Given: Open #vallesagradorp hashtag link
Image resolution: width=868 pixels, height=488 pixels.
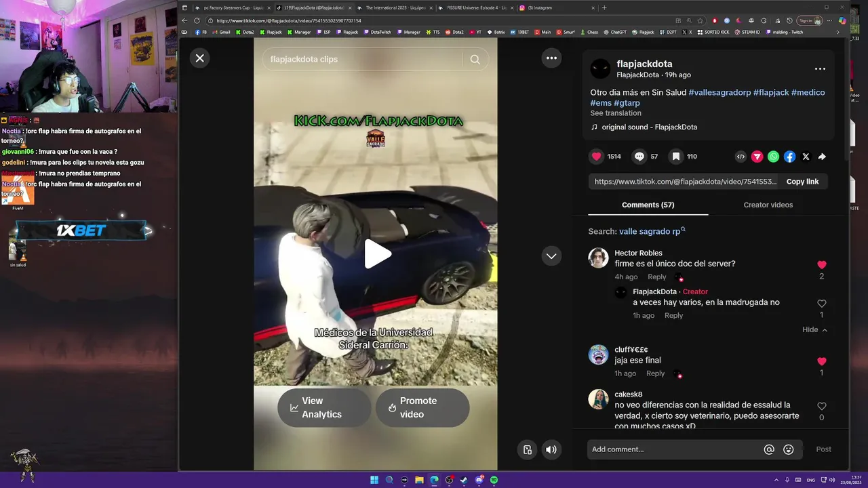Looking at the screenshot, I should (719, 92).
